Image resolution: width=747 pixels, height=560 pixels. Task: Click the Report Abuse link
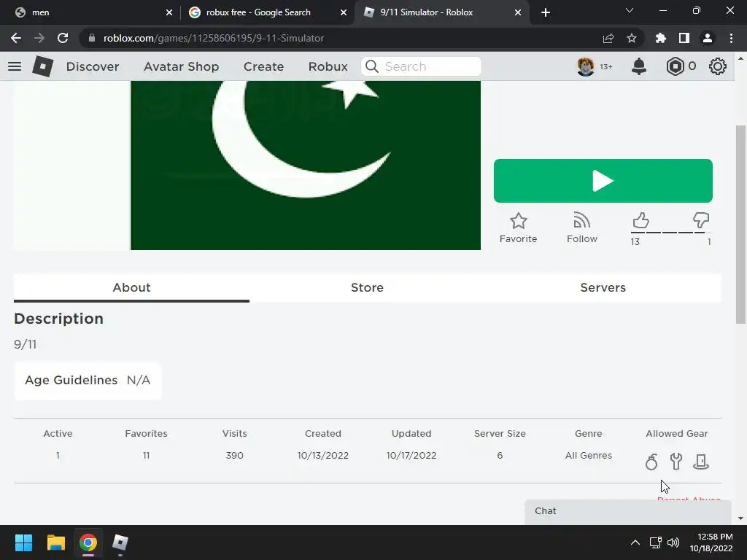coord(689,498)
